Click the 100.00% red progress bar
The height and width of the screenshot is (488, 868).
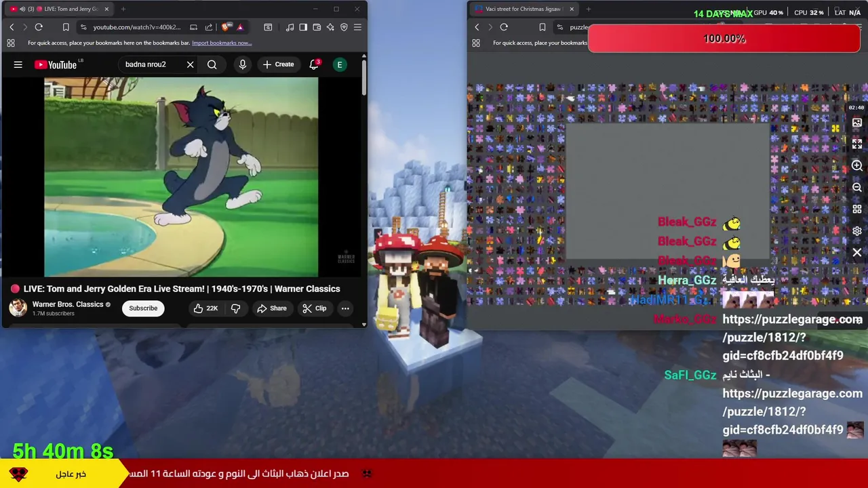[x=724, y=39]
